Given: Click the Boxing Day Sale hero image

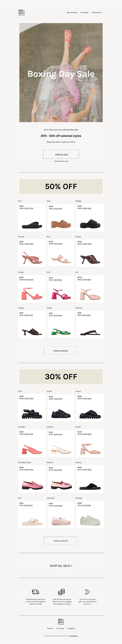Looking at the screenshot, I should pyautogui.click(x=61, y=73).
